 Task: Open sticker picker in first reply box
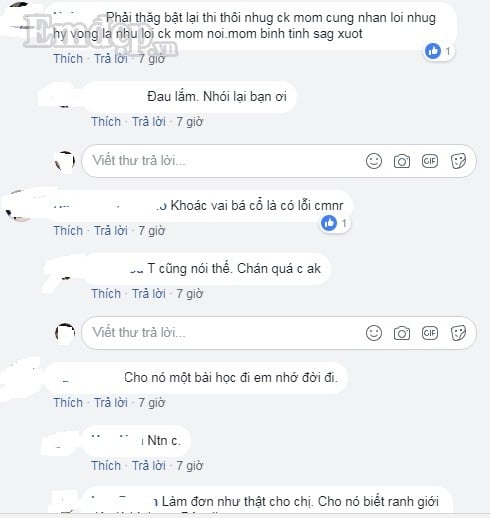click(x=458, y=161)
